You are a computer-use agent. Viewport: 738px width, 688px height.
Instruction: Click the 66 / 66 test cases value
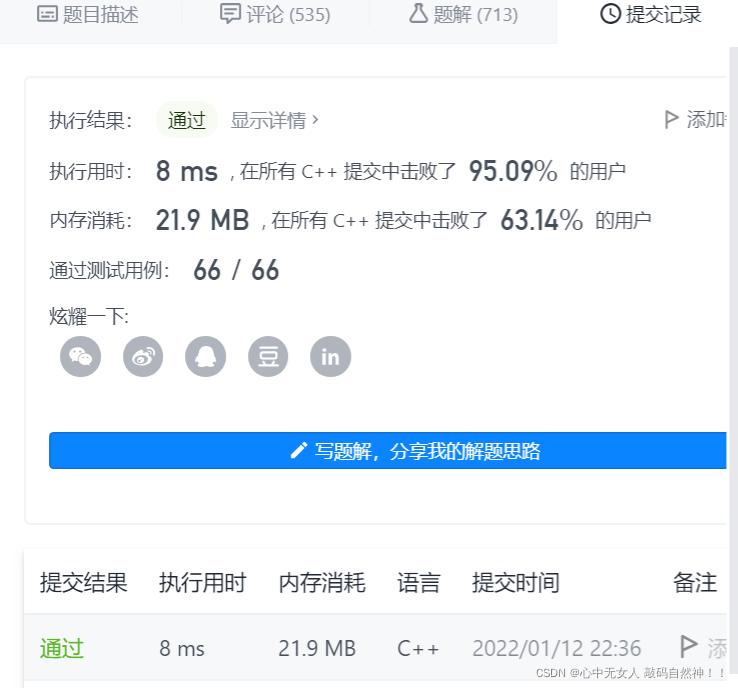pyautogui.click(x=236, y=270)
